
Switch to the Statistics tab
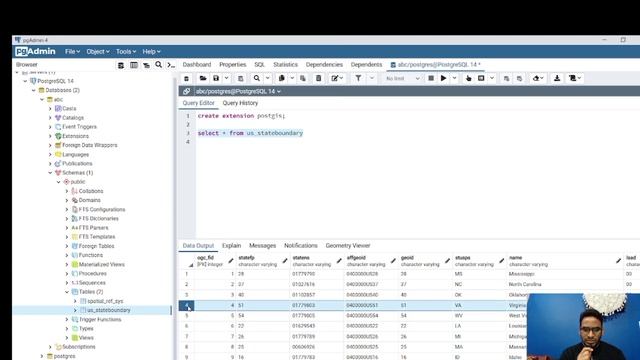click(285, 65)
